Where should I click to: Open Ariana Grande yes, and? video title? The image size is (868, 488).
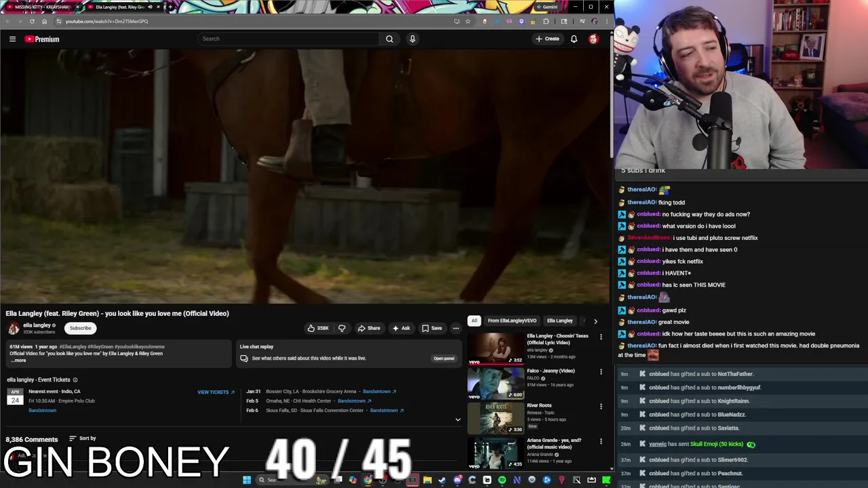[x=554, y=443]
